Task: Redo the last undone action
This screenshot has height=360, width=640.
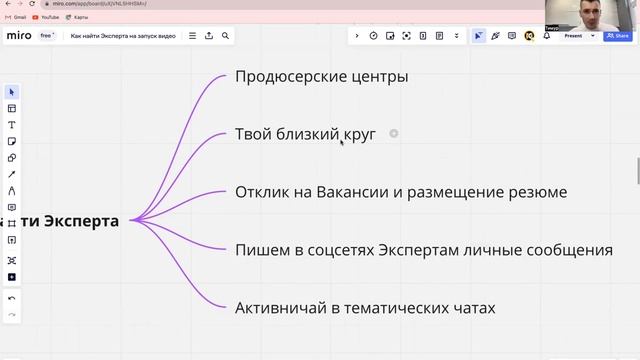Action: (11, 315)
